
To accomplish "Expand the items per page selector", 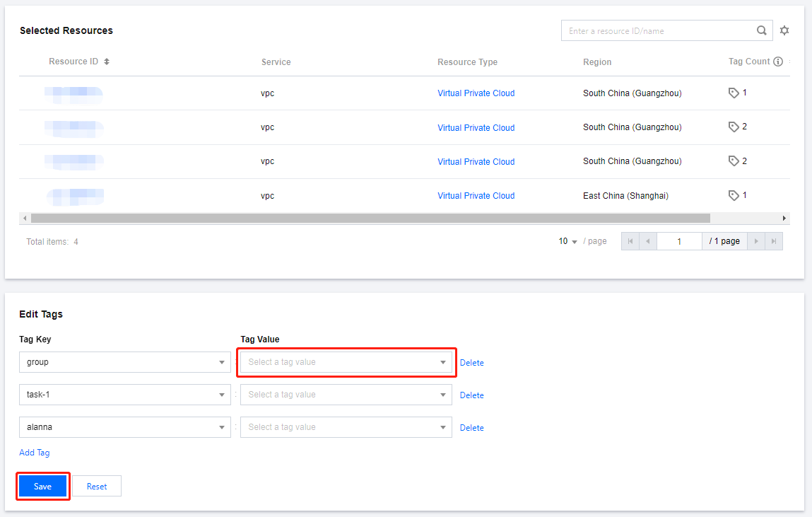I will (x=568, y=241).
